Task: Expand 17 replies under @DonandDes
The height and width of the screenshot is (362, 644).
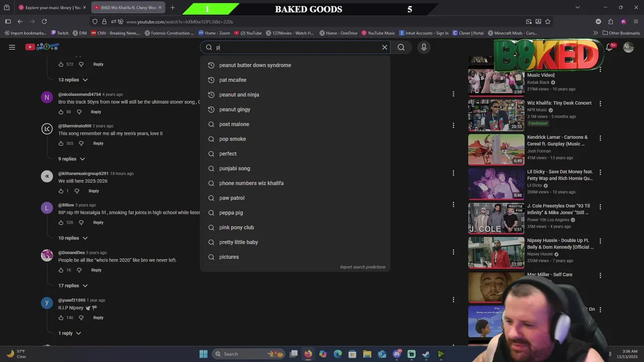Action: [x=73, y=286]
